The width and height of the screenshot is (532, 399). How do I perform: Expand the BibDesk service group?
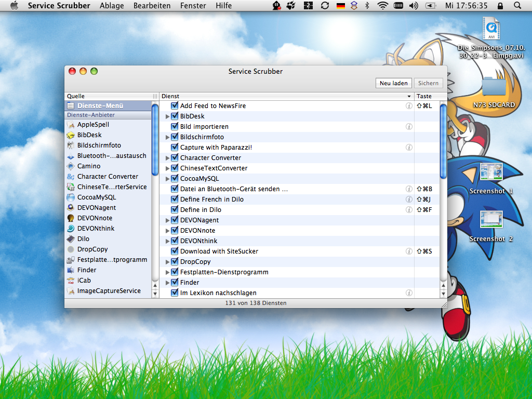[x=167, y=116]
